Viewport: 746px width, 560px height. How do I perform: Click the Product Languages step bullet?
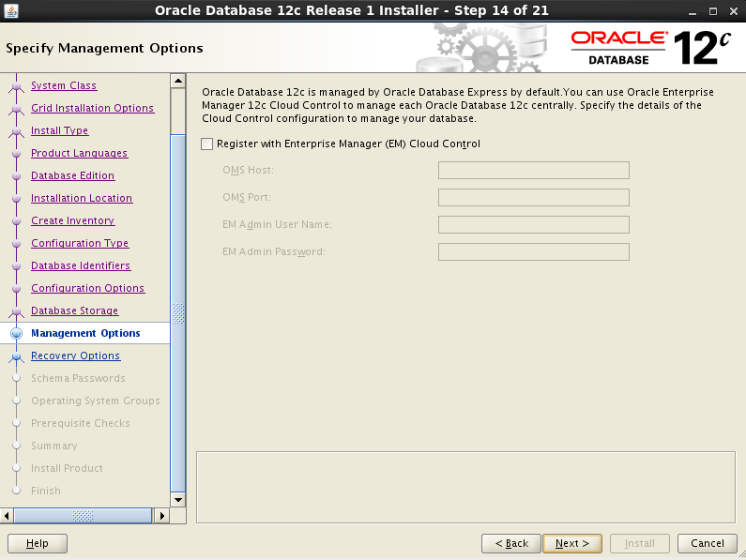[x=17, y=154]
